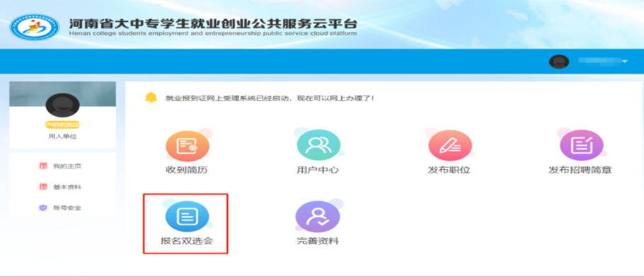Go to 我的主页 in sidebar

(67, 166)
